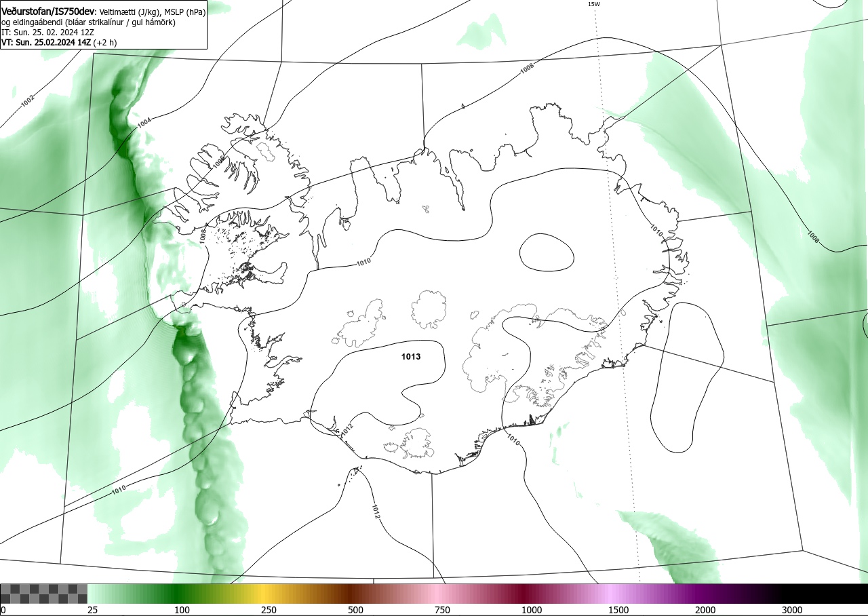This screenshot has width=868, height=616.
Task: Click the 'og eldingaábendi' legend description line
Action: (88, 22)
